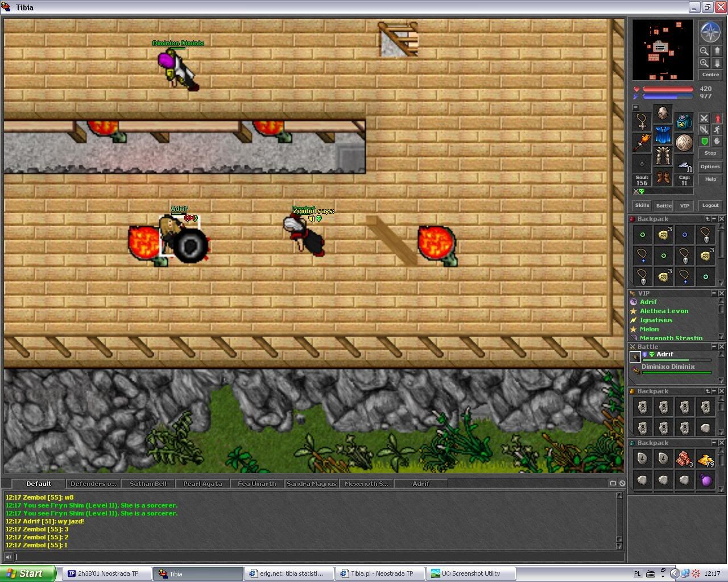728x582 pixels.
Task: Pick the gold coins stack of 79
Action: tap(705, 459)
